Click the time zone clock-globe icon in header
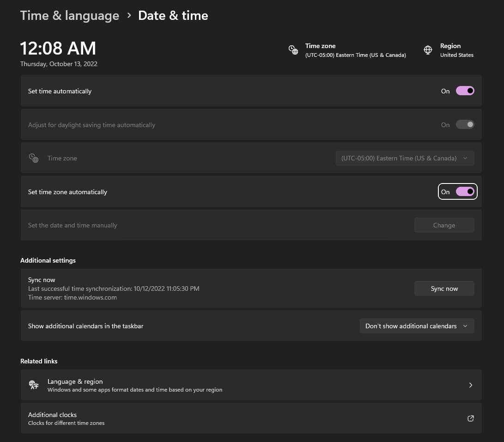This screenshot has width=504, height=442. coord(293,50)
